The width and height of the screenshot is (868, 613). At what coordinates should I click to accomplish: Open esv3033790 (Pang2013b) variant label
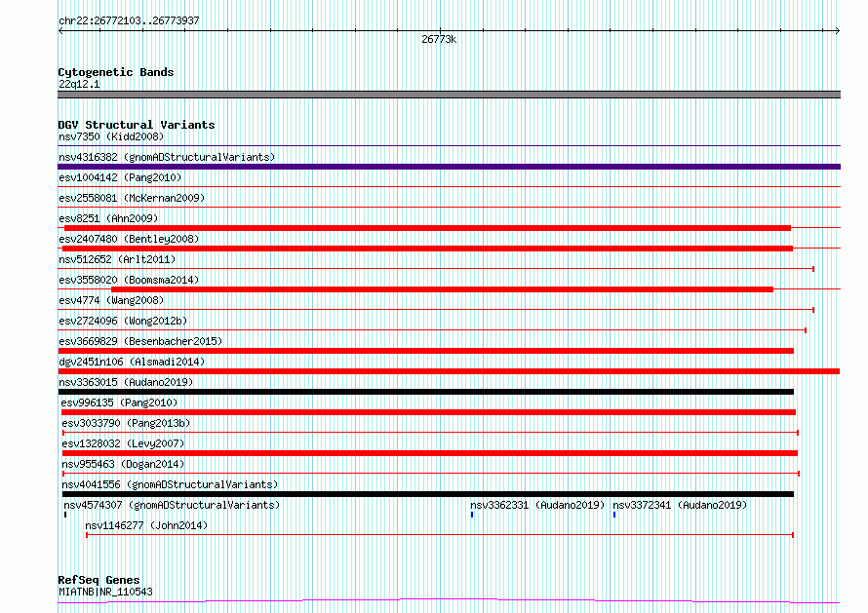tap(126, 423)
